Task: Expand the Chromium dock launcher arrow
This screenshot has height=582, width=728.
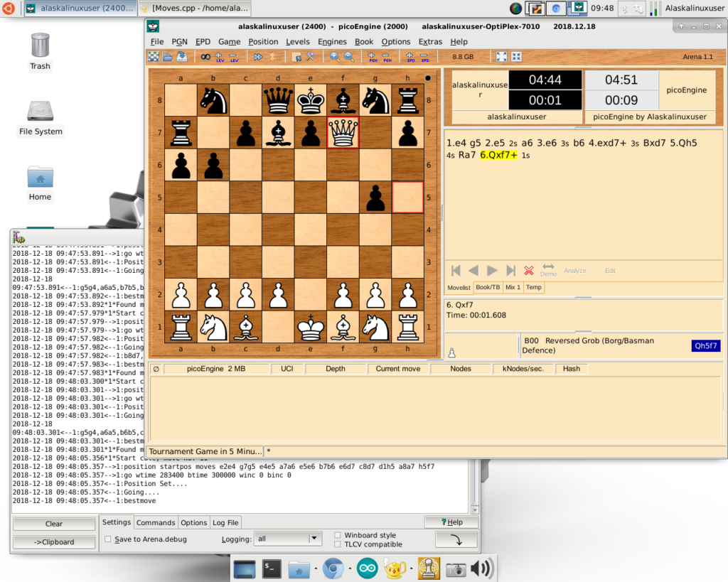Action: coord(350,569)
